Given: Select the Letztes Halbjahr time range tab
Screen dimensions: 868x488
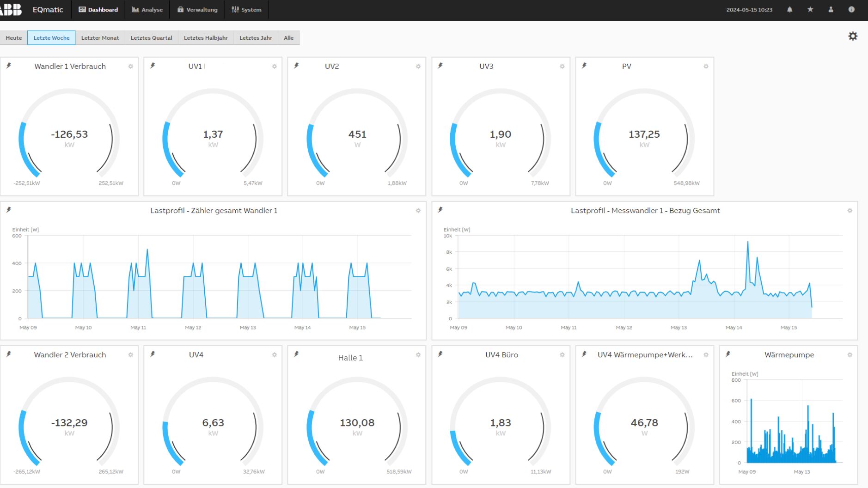Looking at the screenshot, I should 206,38.
